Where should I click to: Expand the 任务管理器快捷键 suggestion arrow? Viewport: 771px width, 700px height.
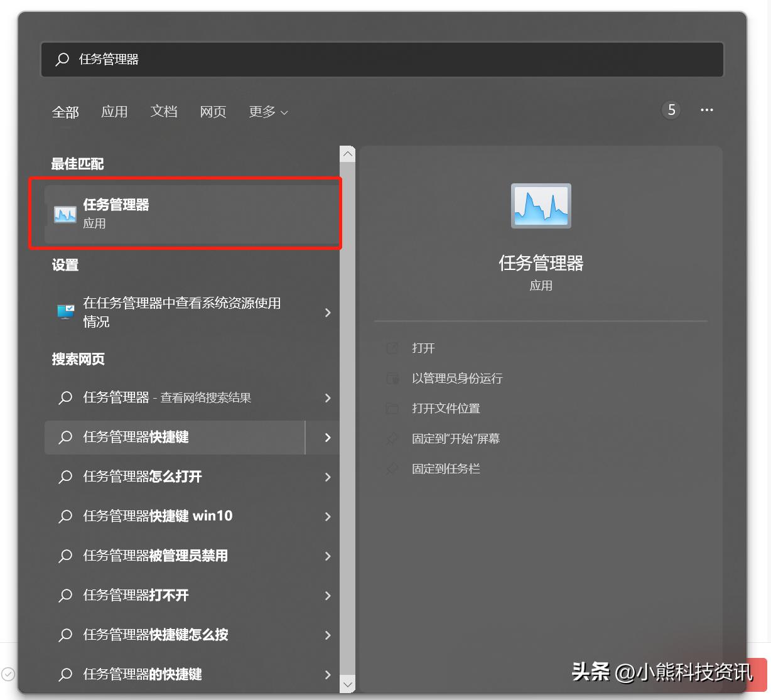328,438
